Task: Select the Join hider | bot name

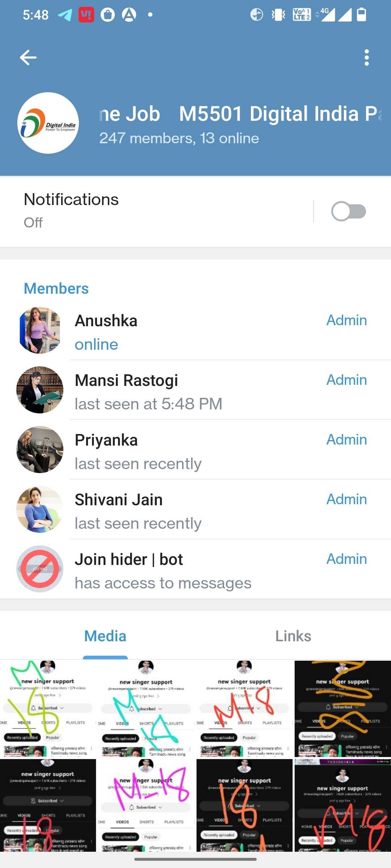Action: [129, 559]
